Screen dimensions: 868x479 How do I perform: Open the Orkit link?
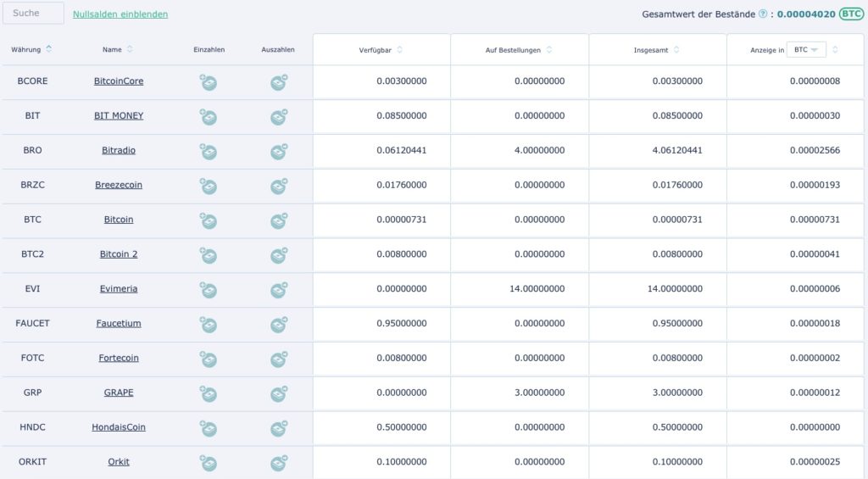119,462
